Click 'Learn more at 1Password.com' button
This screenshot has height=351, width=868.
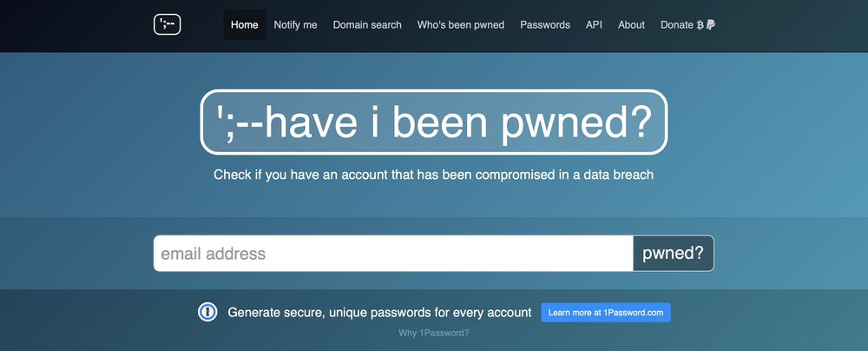click(x=606, y=312)
